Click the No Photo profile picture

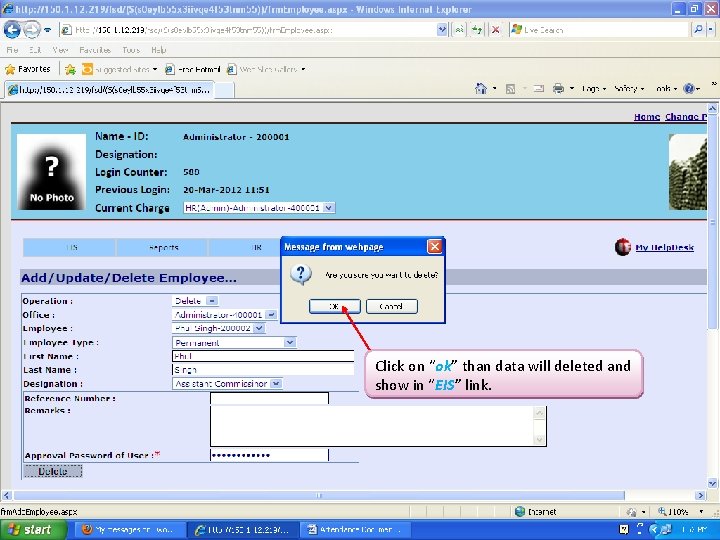tap(51, 172)
